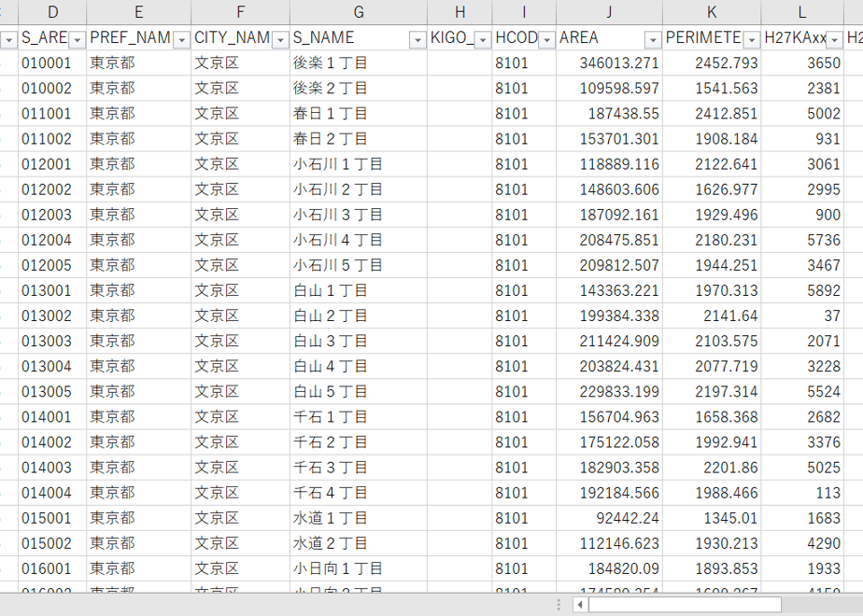Select the S_NAME header cell
This screenshot has height=616, width=863.
point(359,37)
